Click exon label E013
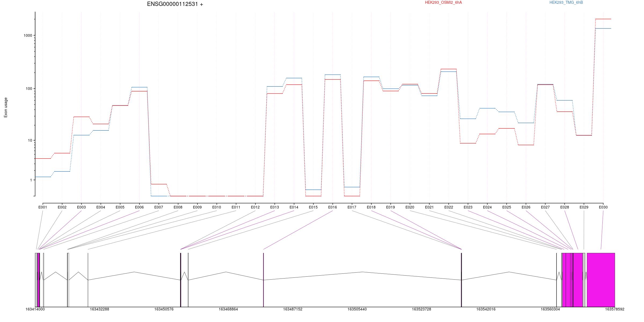 (x=275, y=207)
